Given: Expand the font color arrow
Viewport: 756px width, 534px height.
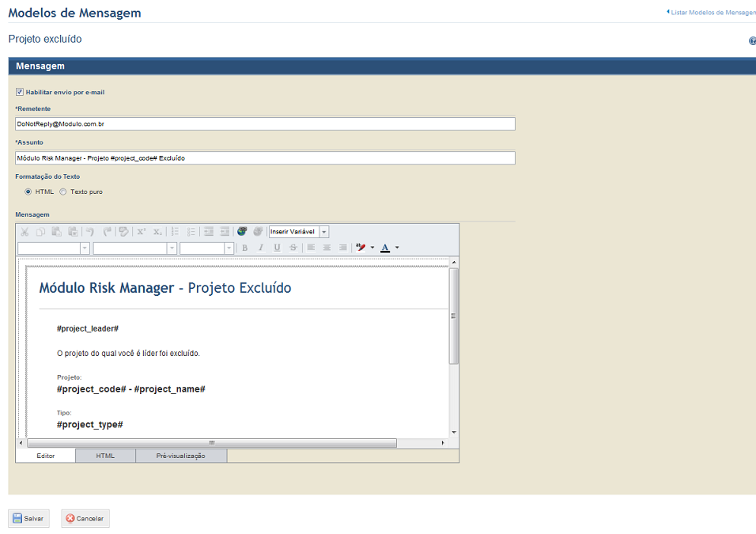Looking at the screenshot, I should pyautogui.click(x=397, y=248).
